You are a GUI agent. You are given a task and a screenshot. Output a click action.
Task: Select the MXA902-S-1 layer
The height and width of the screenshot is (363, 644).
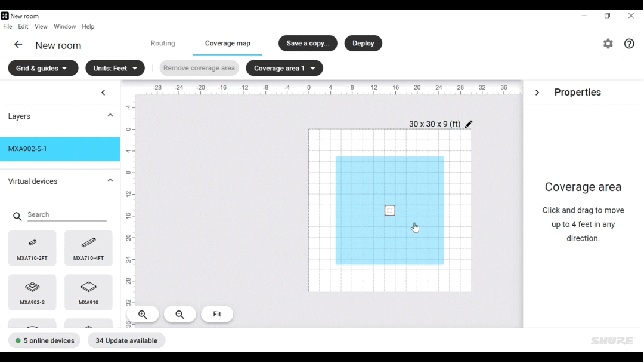point(60,149)
